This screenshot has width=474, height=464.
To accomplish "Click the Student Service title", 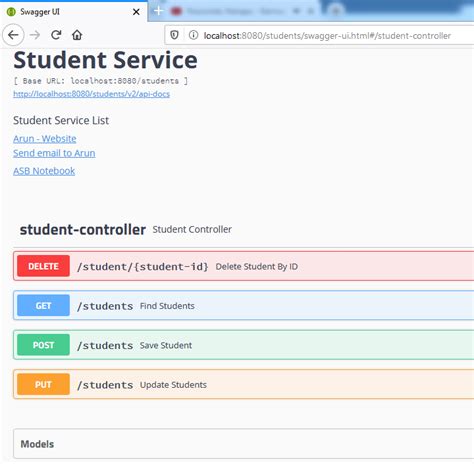I will coord(105,60).
